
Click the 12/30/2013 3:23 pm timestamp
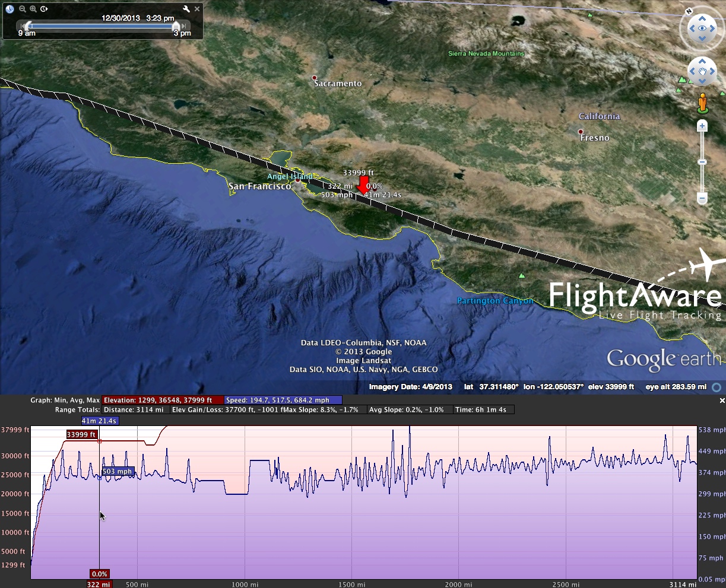pyautogui.click(x=138, y=18)
